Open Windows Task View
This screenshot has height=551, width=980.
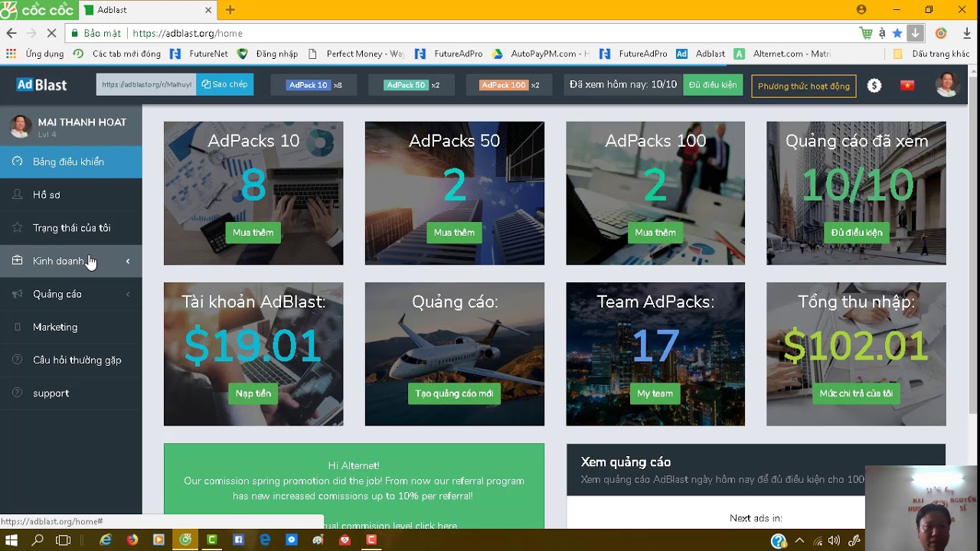[x=64, y=540]
